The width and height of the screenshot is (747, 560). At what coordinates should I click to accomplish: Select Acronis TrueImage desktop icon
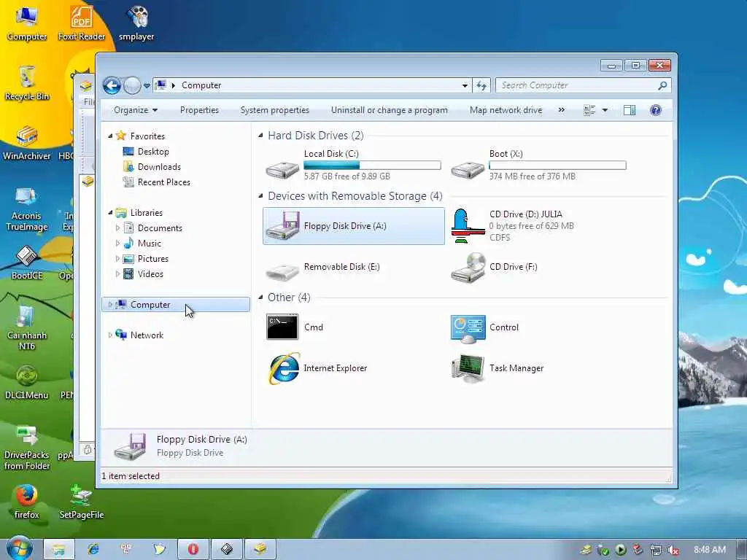coord(26,208)
